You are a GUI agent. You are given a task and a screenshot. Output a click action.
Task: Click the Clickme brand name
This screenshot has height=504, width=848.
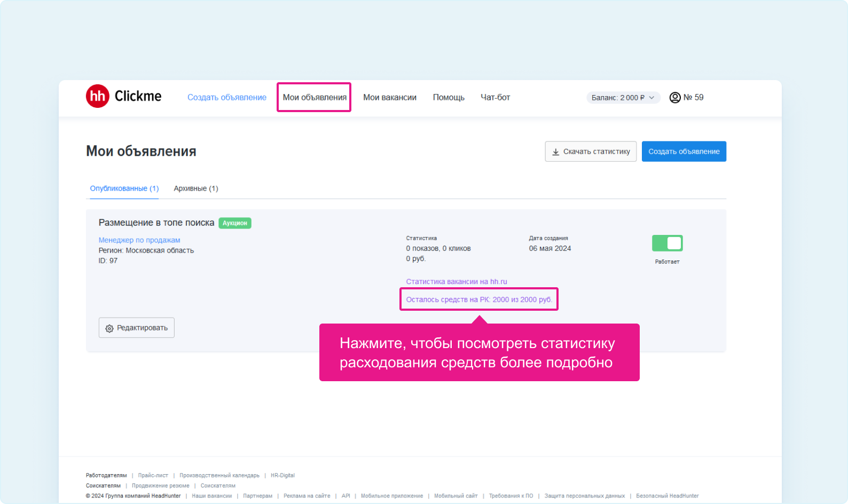(138, 96)
